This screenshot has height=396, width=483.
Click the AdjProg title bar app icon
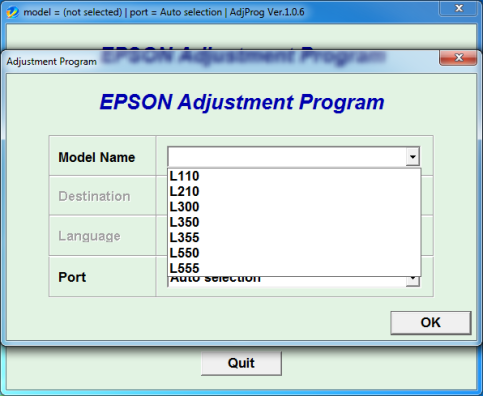click(x=13, y=12)
